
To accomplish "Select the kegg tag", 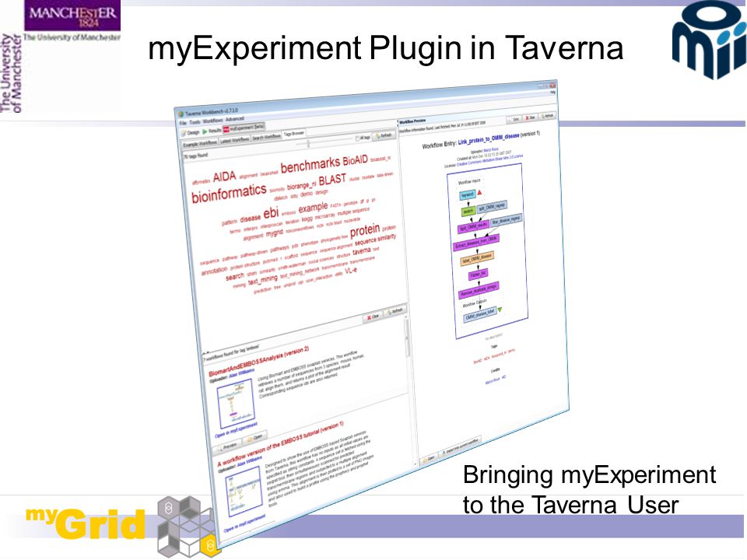I will pos(307,219).
